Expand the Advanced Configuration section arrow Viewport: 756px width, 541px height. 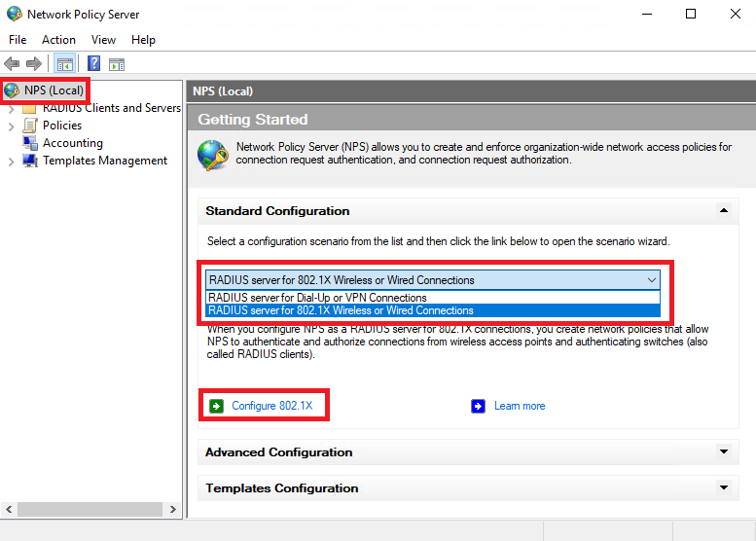(x=723, y=451)
